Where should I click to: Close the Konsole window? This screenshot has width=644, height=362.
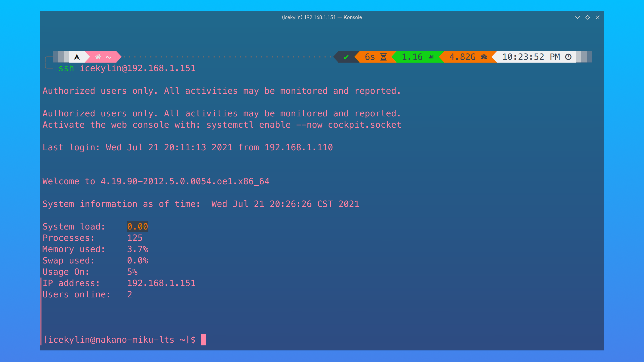click(598, 17)
